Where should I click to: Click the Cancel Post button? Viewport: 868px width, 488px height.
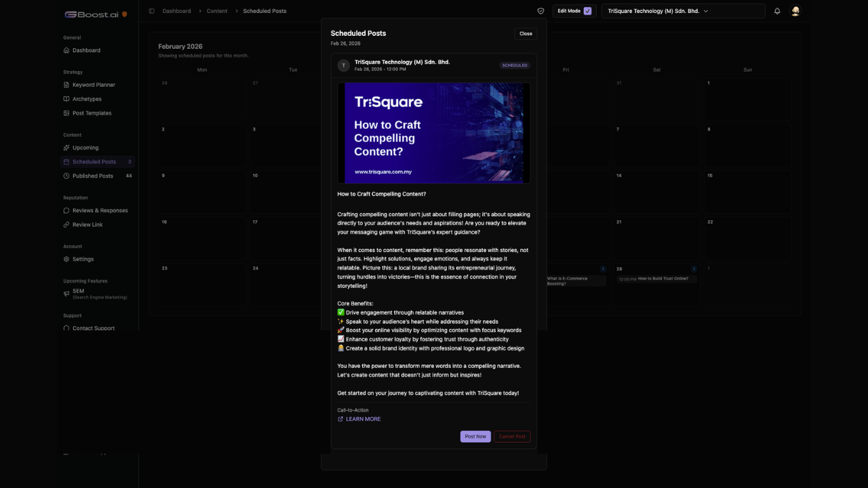[512, 436]
